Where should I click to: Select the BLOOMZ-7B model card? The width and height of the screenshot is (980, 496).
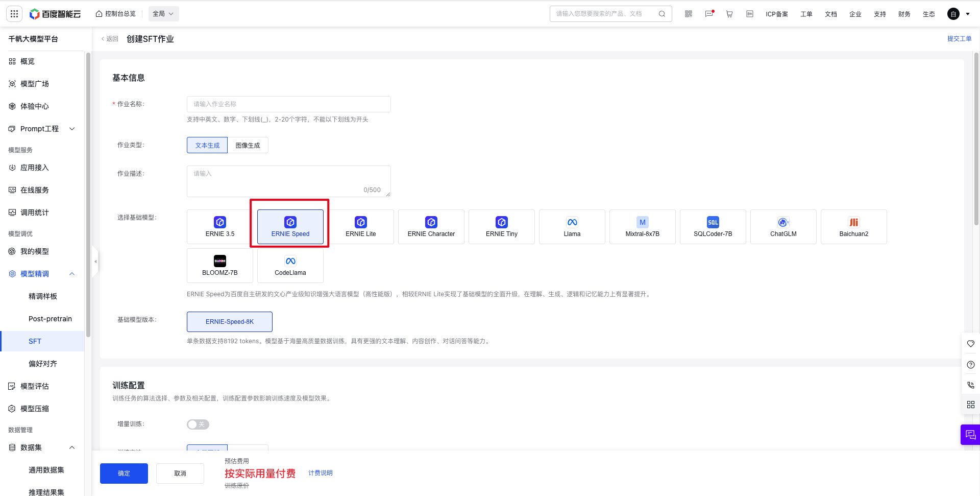click(220, 266)
